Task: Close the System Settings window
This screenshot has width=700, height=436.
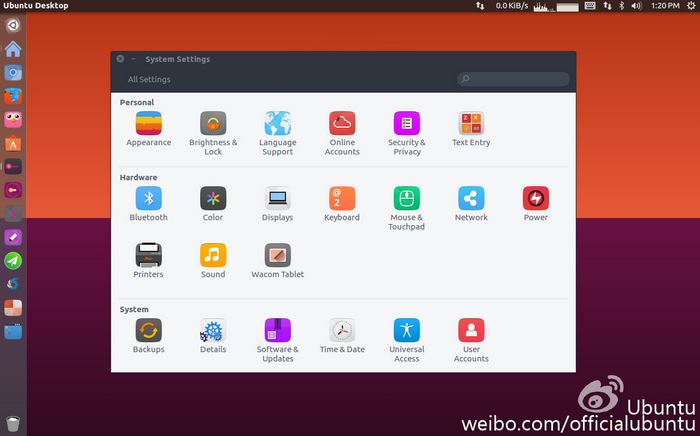Action: click(x=120, y=59)
